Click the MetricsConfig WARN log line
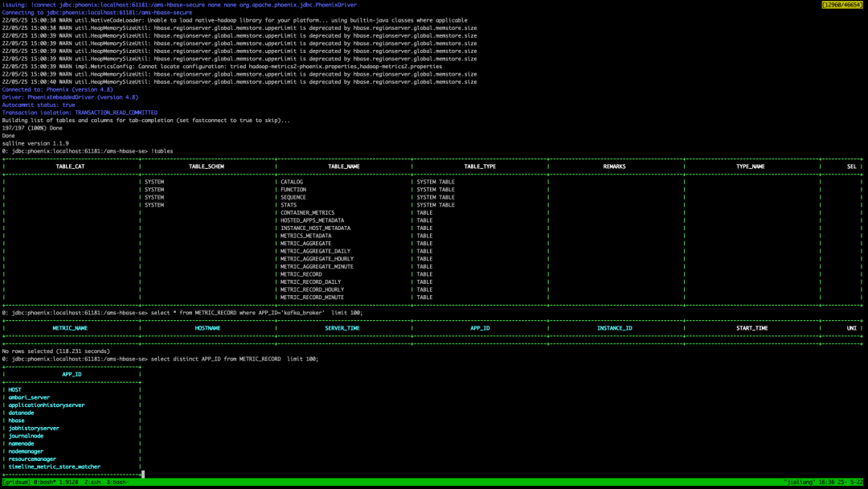This screenshot has height=489, width=868. coord(222,67)
